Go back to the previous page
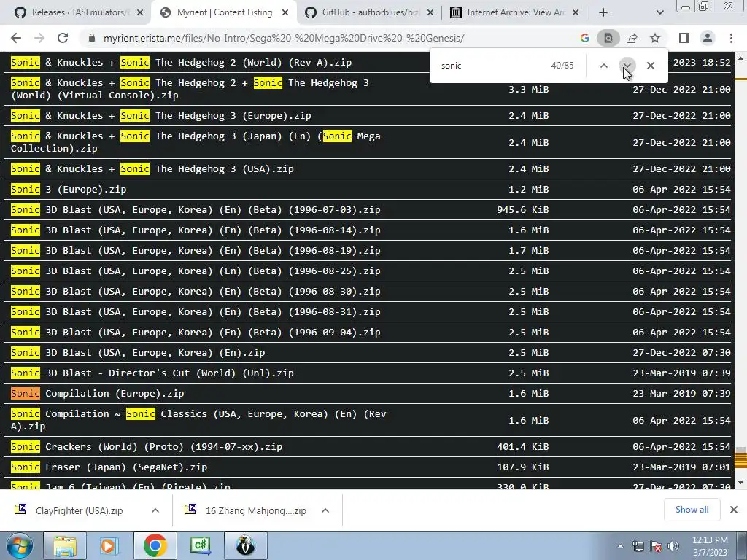This screenshot has width=747, height=560. [x=16, y=38]
